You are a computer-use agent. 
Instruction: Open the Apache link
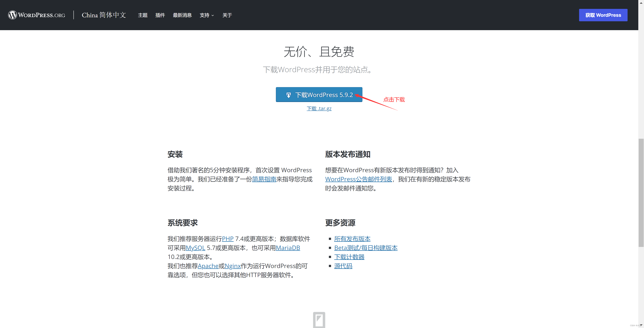pyautogui.click(x=208, y=266)
